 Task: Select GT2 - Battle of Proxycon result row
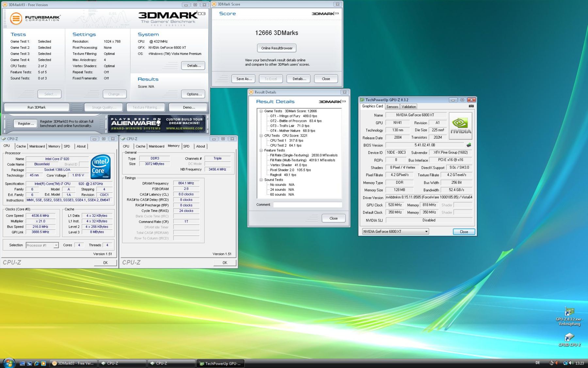tap(296, 121)
